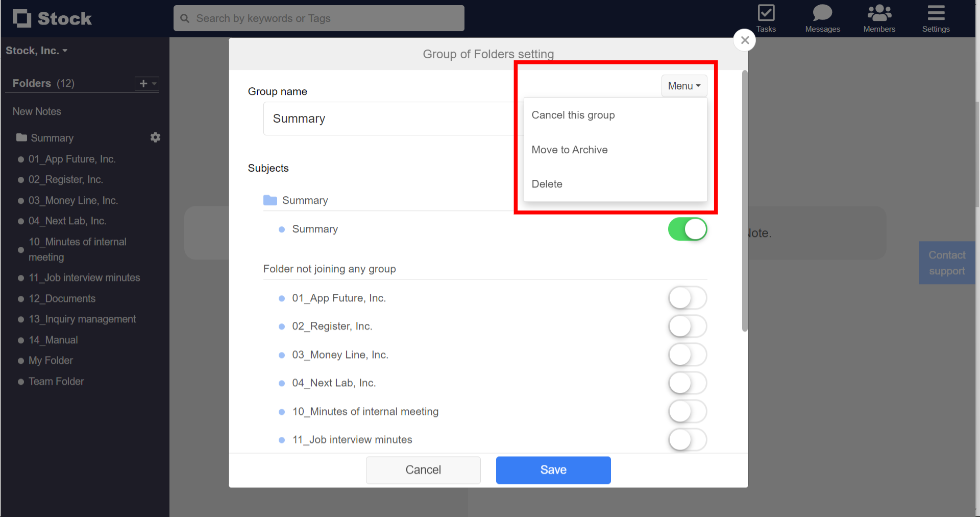Enable toggle for 01_App Future, Inc.
The height and width of the screenshot is (517, 980).
click(x=687, y=298)
